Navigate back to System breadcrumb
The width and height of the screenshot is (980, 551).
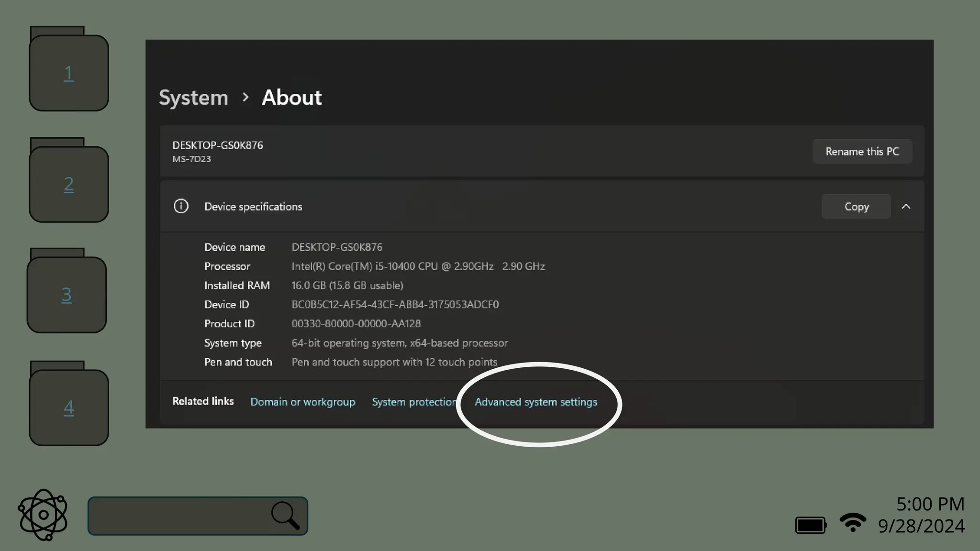193,98
